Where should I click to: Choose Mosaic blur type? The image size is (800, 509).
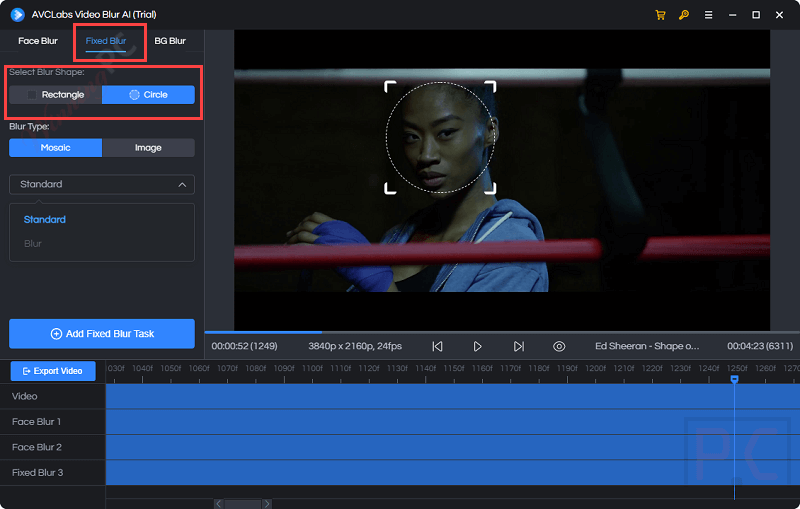pyautogui.click(x=56, y=148)
